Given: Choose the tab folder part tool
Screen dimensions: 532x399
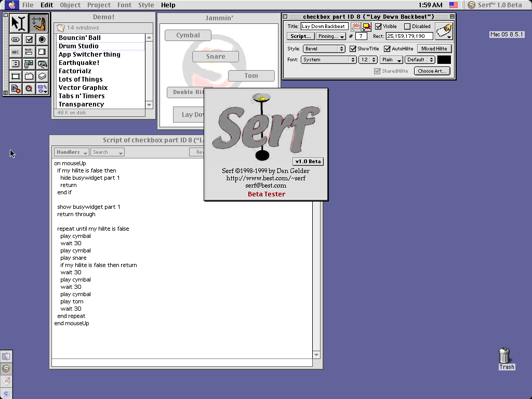Looking at the screenshot, I should pyautogui.click(x=29, y=76).
